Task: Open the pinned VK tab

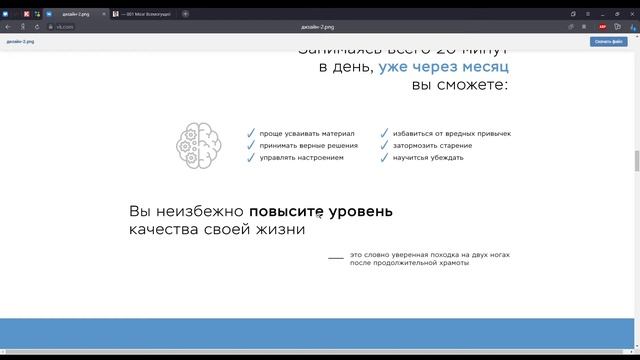Action: tap(5, 14)
